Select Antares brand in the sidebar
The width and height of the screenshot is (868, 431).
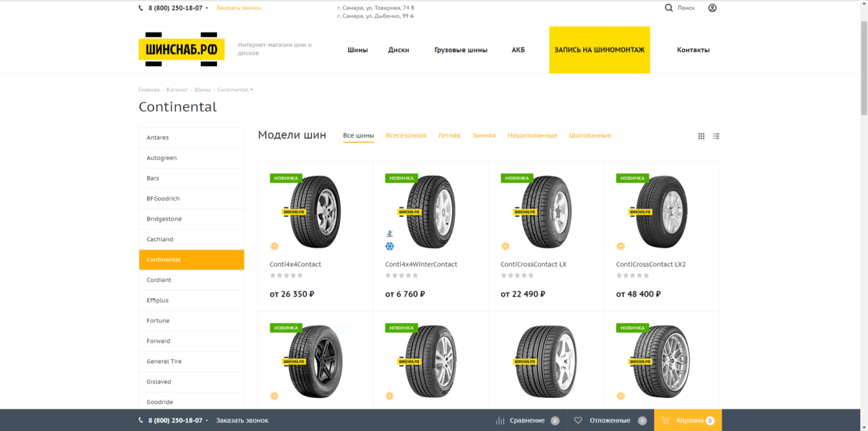coord(192,137)
